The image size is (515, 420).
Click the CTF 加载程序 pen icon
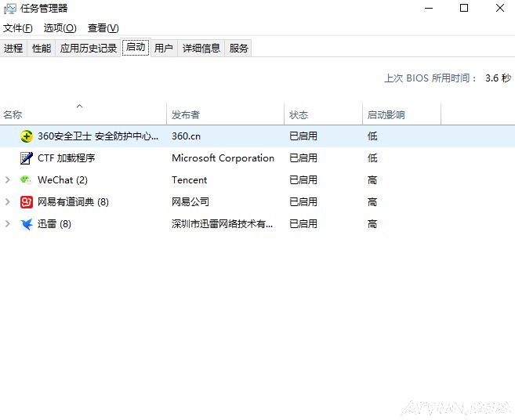tap(26, 157)
